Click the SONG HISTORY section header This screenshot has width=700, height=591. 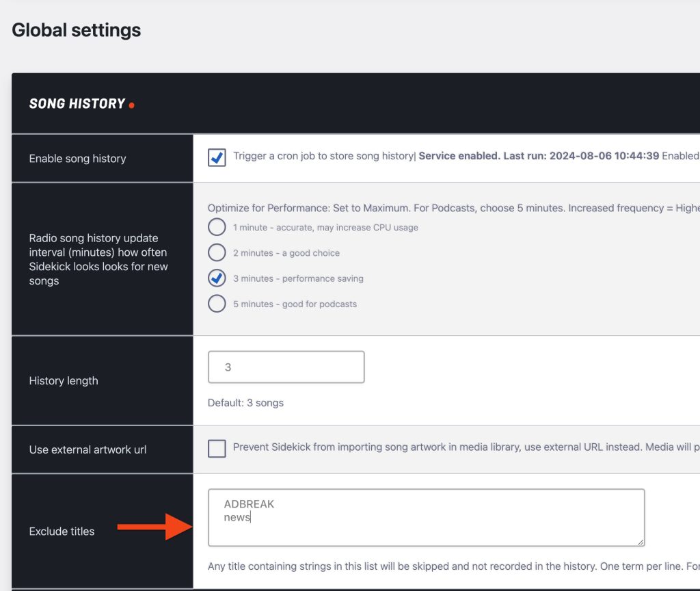77,104
